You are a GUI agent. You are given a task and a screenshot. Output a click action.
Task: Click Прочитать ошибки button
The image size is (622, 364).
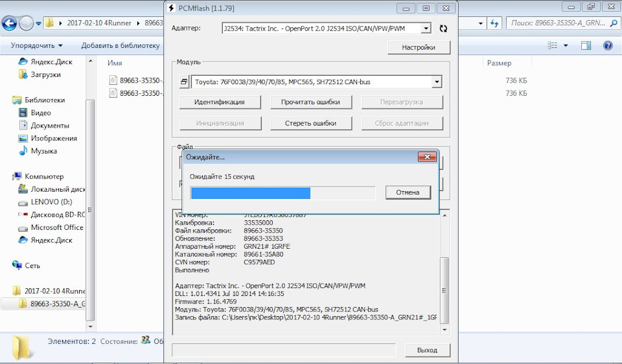tap(310, 102)
